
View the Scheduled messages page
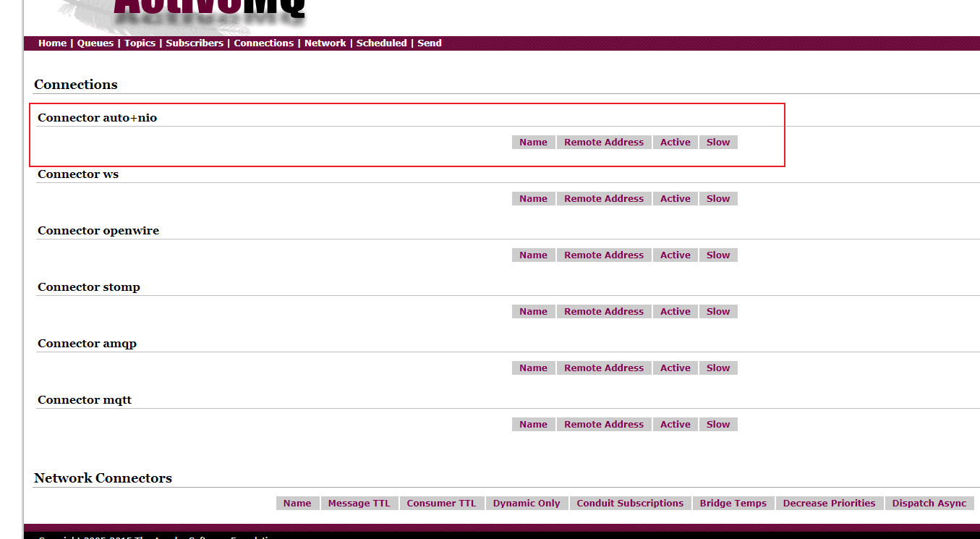[x=382, y=43]
